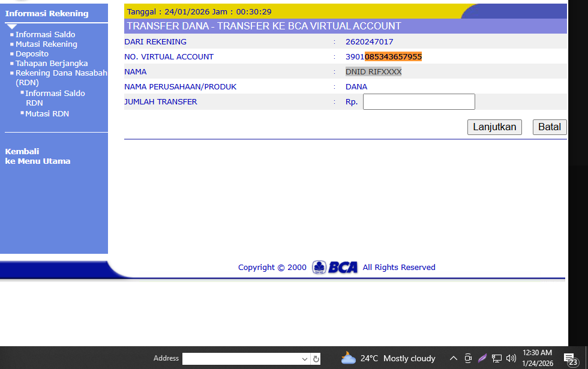
Task: Click company name DANA value
Action: (x=356, y=86)
